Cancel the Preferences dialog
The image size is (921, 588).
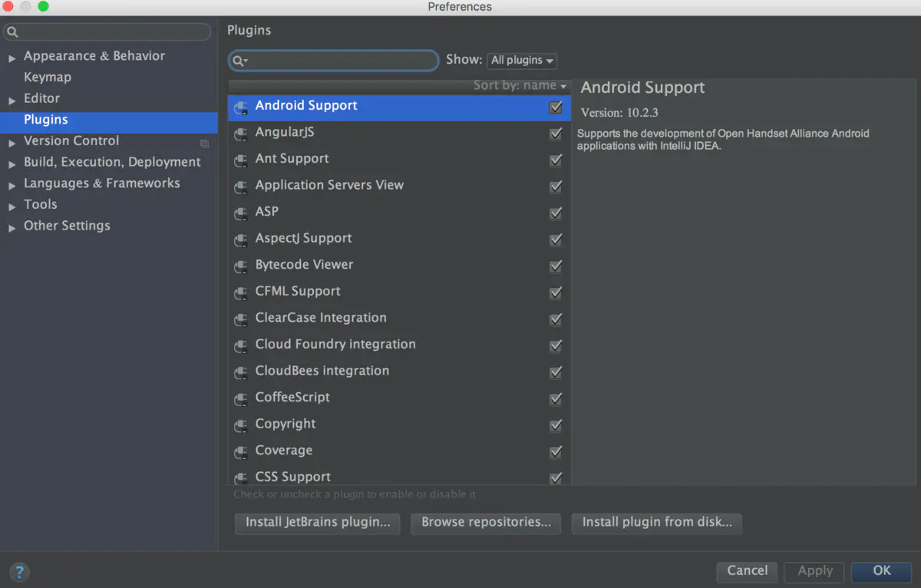coord(747,571)
